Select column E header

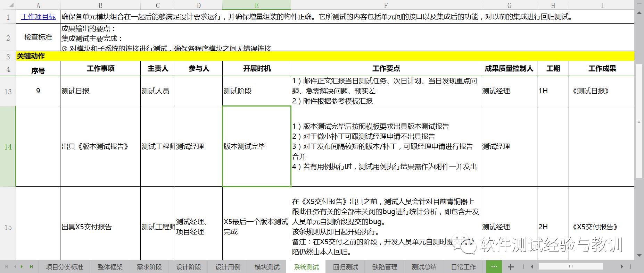coord(257,5)
